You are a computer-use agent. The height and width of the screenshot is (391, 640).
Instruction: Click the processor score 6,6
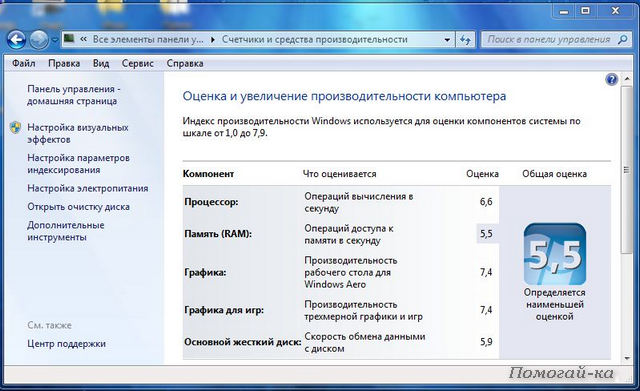486,202
